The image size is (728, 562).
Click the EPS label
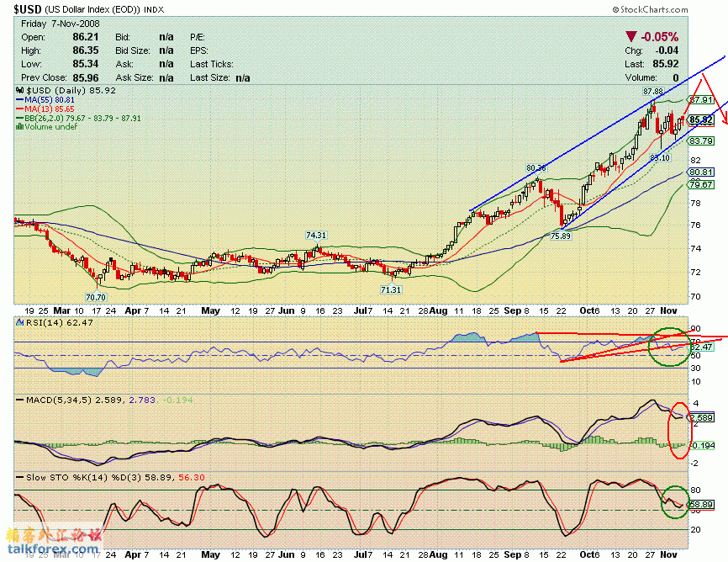(x=198, y=50)
